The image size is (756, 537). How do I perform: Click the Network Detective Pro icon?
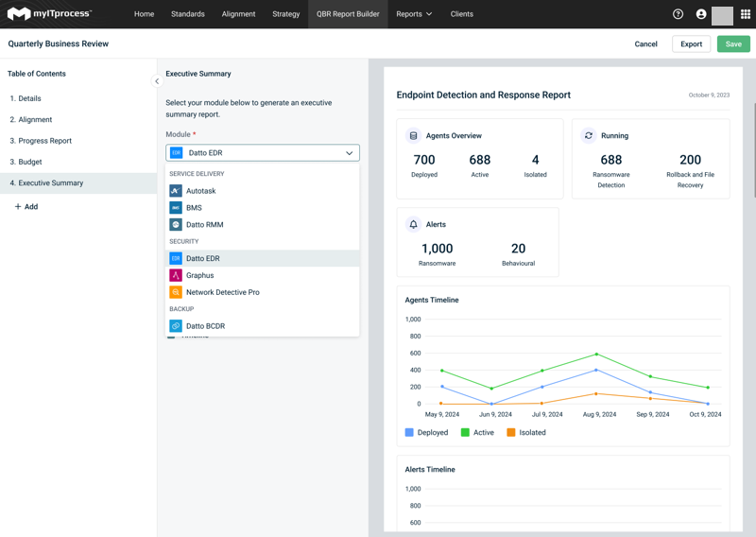click(176, 292)
